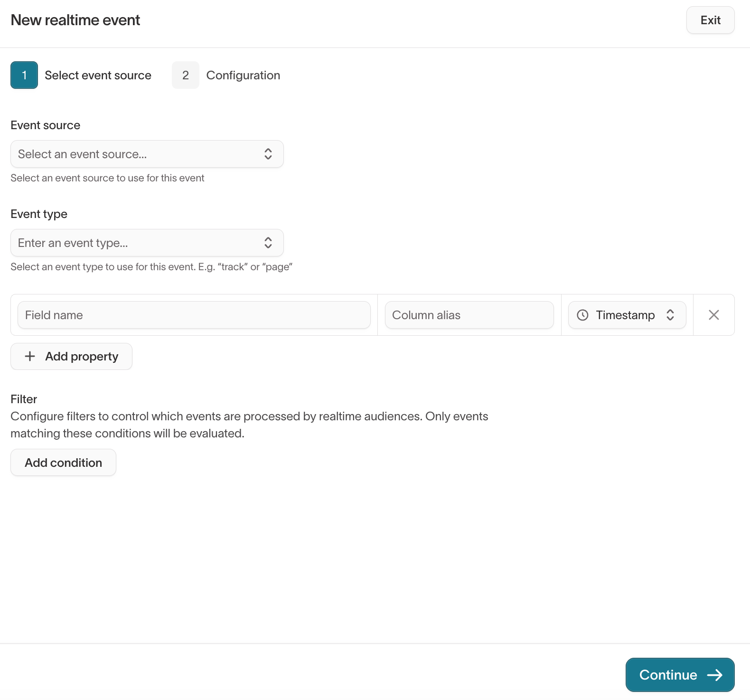This screenshot has height=700, width=750.
Task: Switch to the Select event source step
Action: click(x=98, y=75)
